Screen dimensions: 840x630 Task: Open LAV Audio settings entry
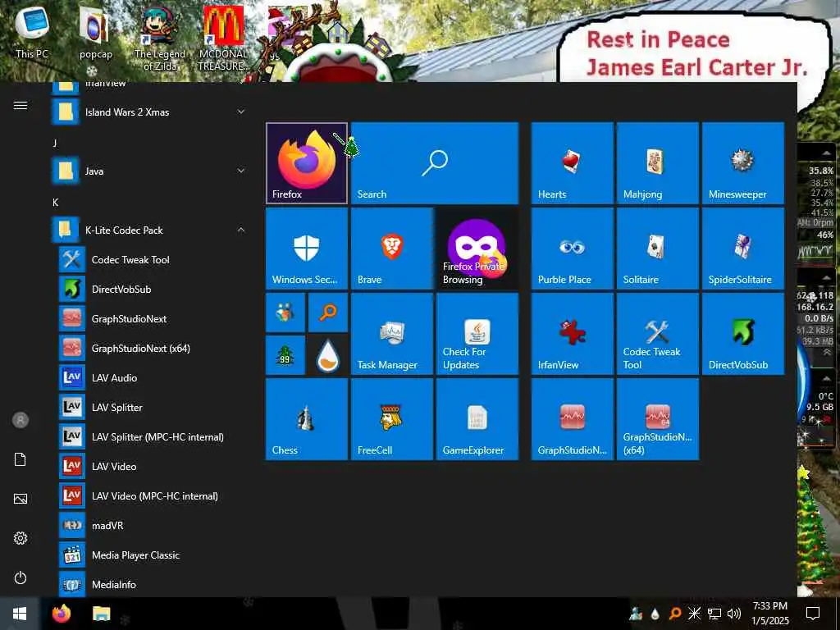(152, 377)
